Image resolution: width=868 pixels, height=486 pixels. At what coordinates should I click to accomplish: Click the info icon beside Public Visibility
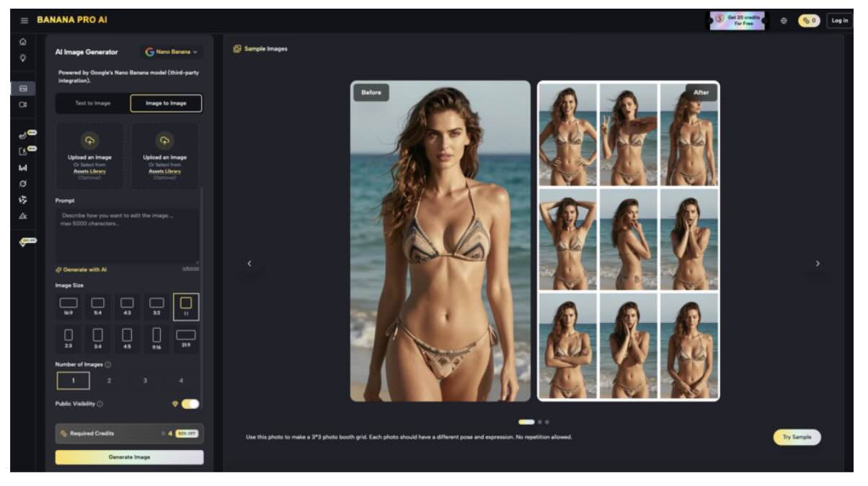click(100, 404)
